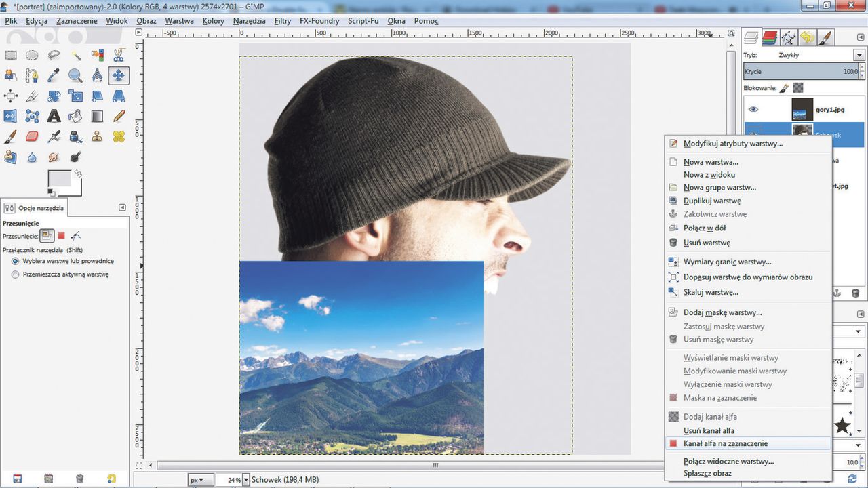868x488 pixels.
Task: Choose 'Spłaszcz obraz' menu entry
Action: pyautogui.click(x=747, y=473)
